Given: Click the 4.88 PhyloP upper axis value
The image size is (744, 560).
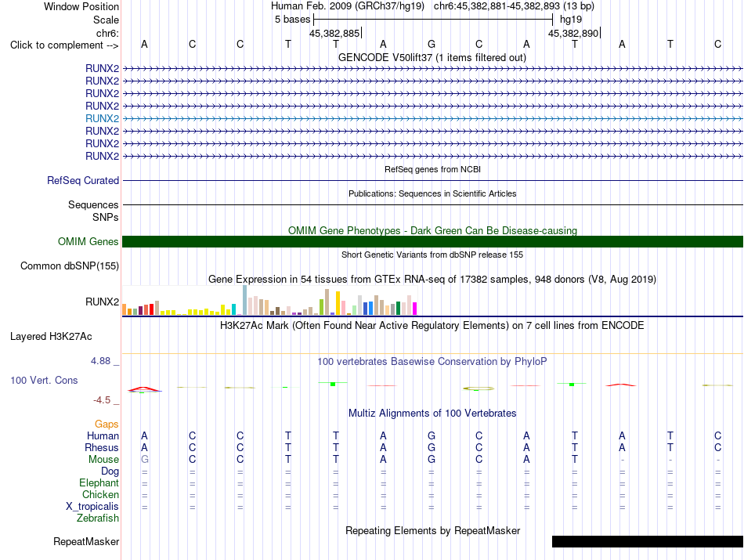Looking at the screenshot, I should coord(100,361).
